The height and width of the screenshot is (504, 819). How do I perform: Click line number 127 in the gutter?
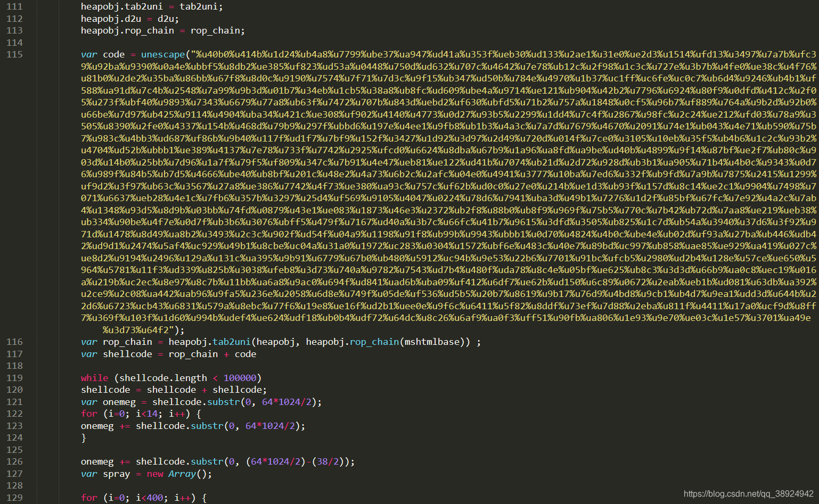point(14,474)
